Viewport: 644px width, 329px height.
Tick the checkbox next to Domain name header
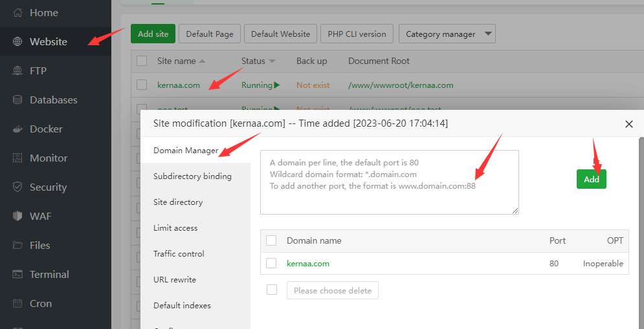[271, 240]
